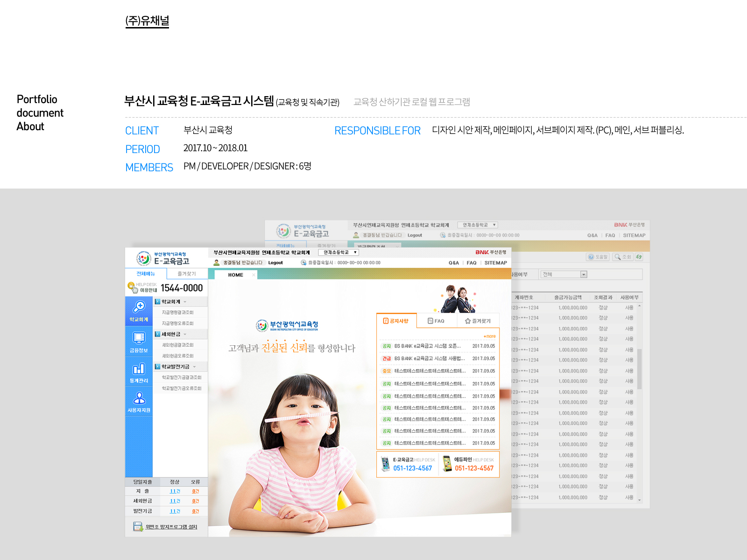
Task: Click the floppy disk install icon
Action: point(138,526)
